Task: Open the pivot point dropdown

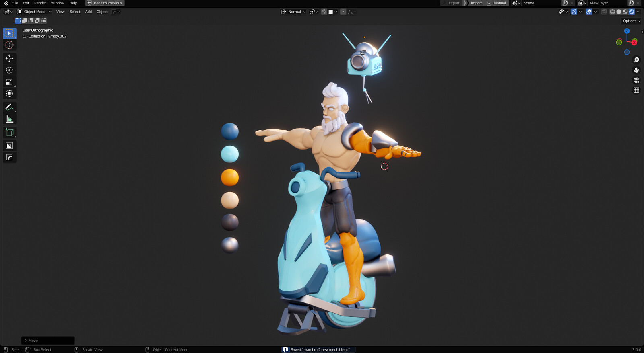Action: click(314, 12)
